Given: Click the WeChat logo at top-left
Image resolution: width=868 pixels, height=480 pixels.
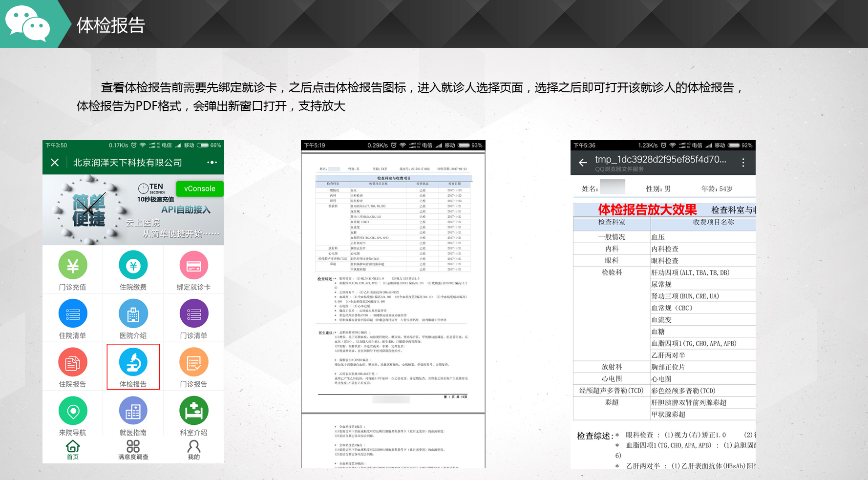Looking at the screenshot, I should point(28,23).
